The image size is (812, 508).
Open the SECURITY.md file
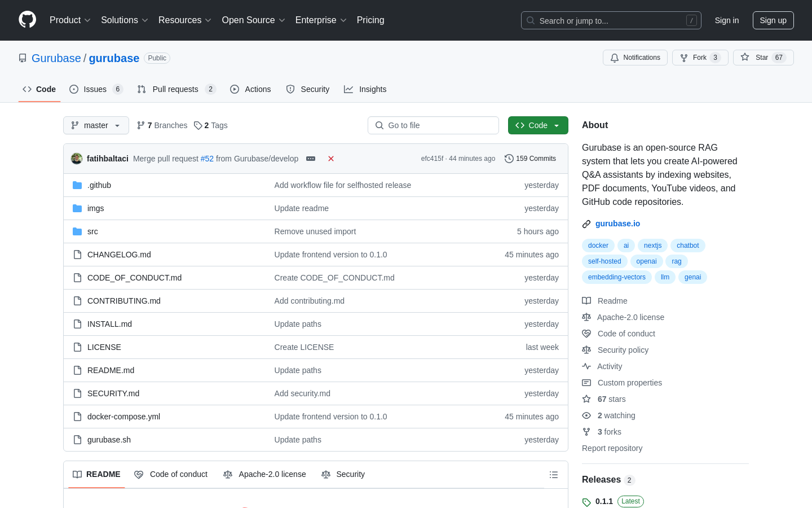pyautogui.click(x=113, y=393)
